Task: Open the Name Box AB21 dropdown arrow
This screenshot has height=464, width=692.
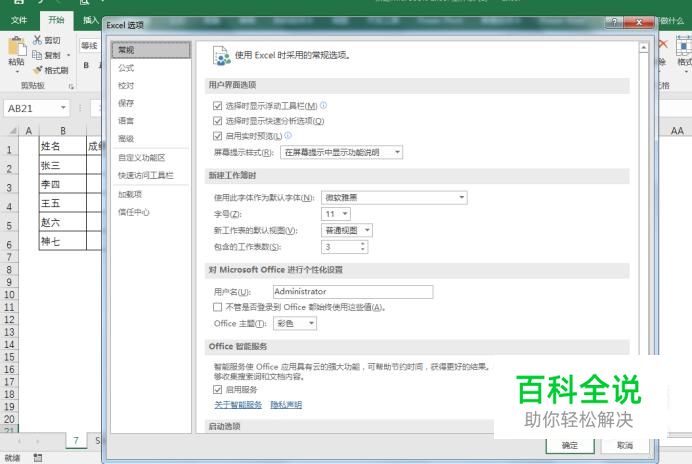Action: (x=63, y=108)
